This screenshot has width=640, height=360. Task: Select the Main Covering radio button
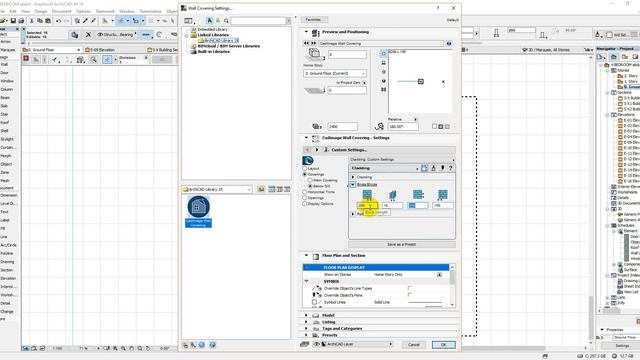(x=310, y=180)
